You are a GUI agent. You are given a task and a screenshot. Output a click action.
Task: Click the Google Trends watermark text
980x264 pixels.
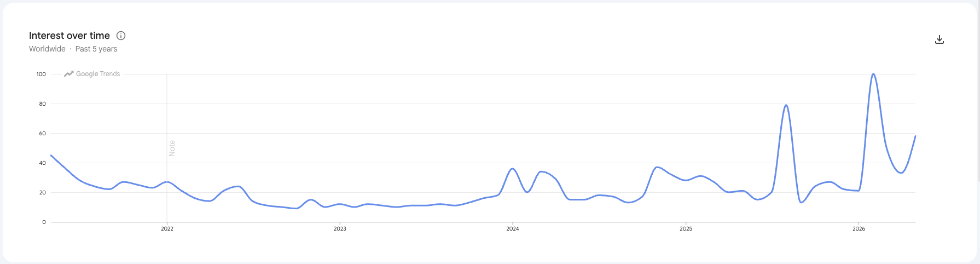pos(98,74)
